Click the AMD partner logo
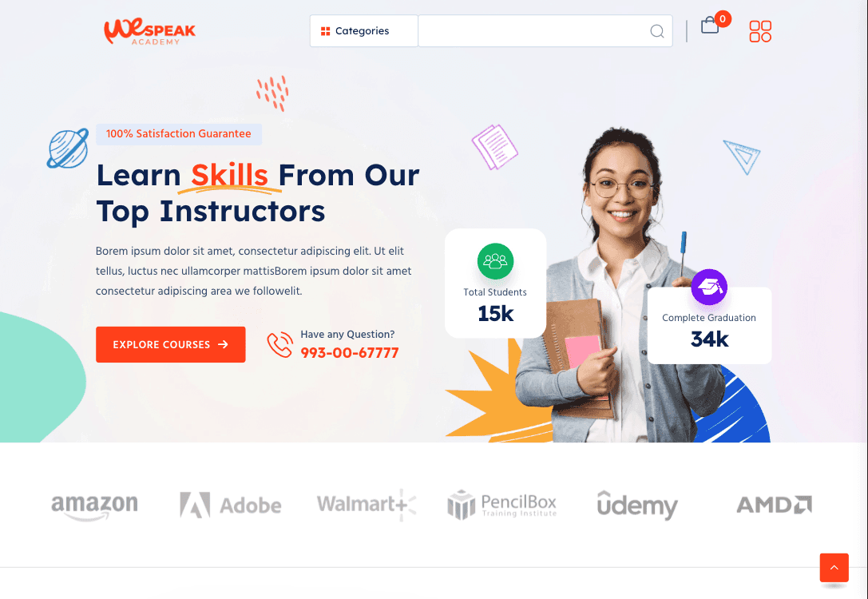The height and width of the screenshot is (599, 868). (x=774, y=505)
